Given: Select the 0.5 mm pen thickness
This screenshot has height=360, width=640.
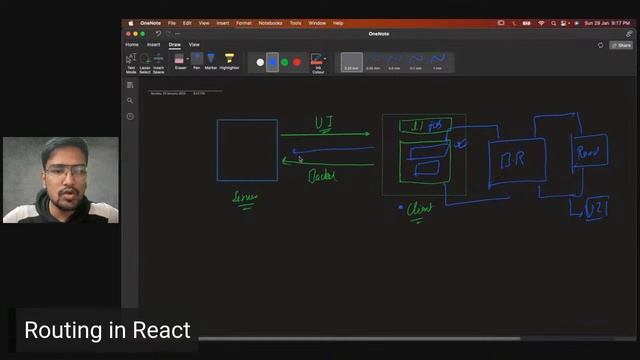Looking at the screenshot, I should 394,62.
